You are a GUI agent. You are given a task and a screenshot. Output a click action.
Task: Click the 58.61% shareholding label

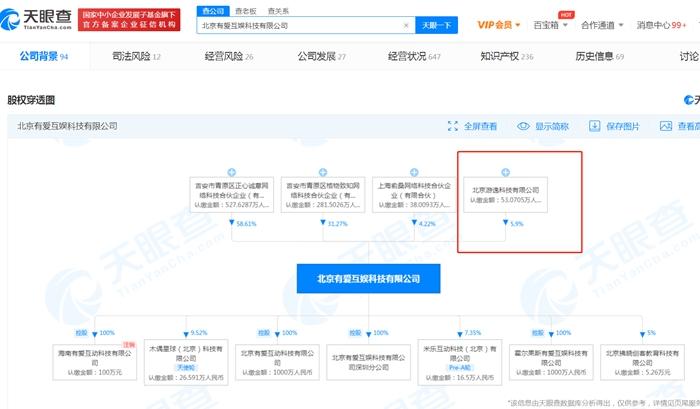(246, 224)
